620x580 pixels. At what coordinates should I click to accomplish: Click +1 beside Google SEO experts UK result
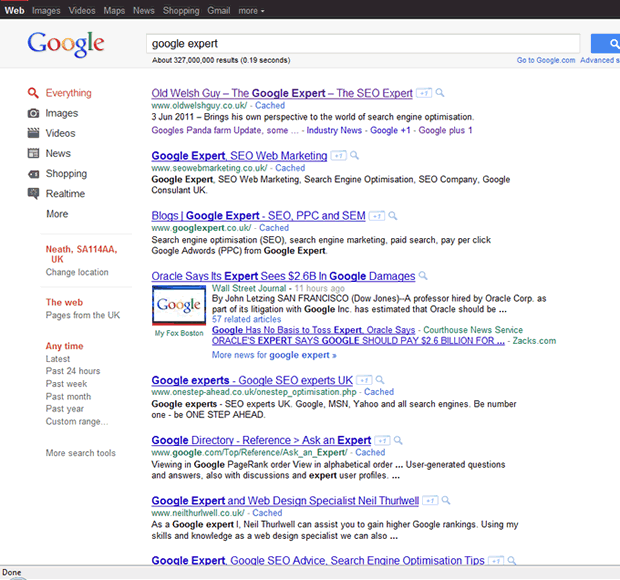click(x=364, y=380)
